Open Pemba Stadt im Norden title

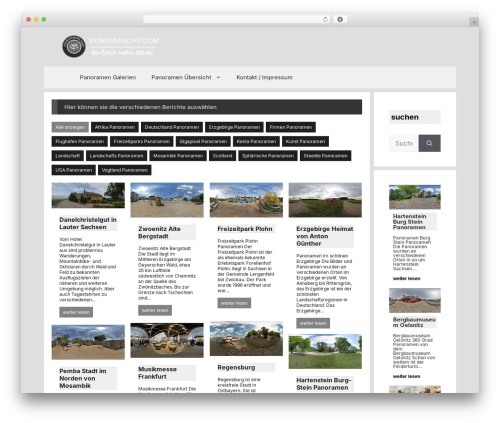pos(83,378)
